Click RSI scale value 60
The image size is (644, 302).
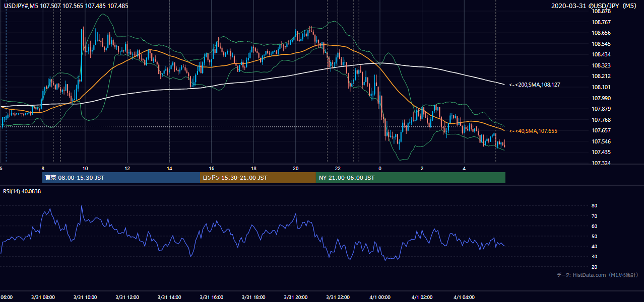pos(595,226)
